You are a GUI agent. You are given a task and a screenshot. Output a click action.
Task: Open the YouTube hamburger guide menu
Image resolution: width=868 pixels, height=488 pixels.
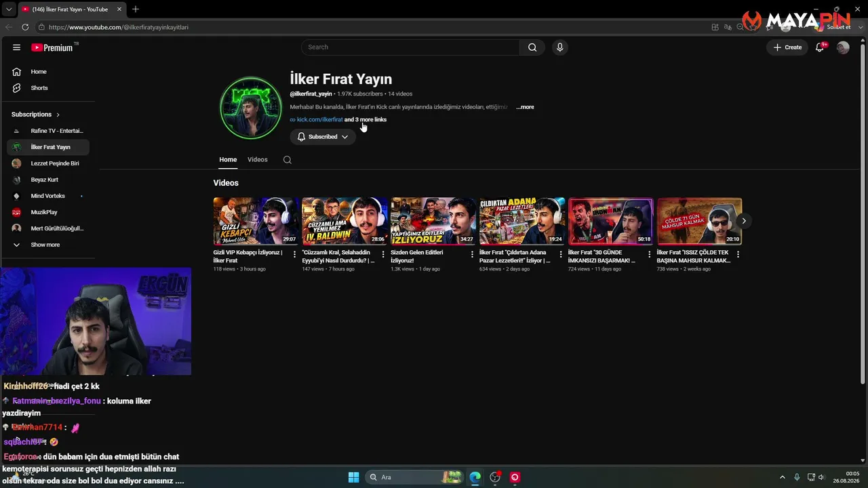point(16,47)
